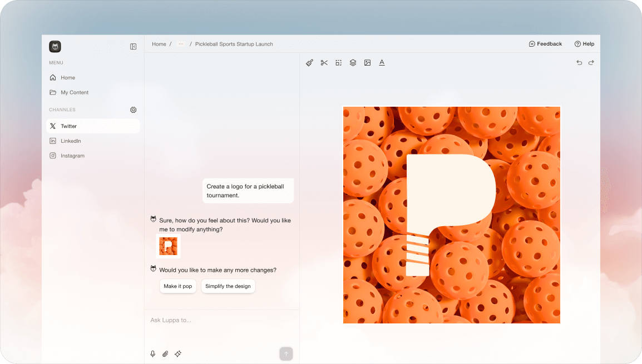Select the text formatting tool
Viewport: 642px width, 364px height.
[382, 63]
